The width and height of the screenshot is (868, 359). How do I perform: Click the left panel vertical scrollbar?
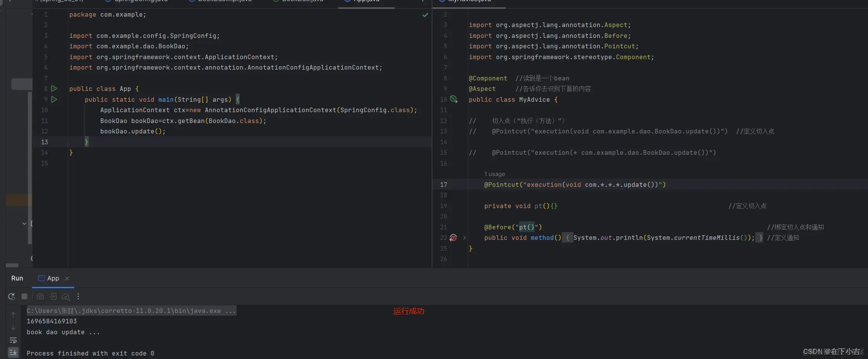tap(30, 167)
